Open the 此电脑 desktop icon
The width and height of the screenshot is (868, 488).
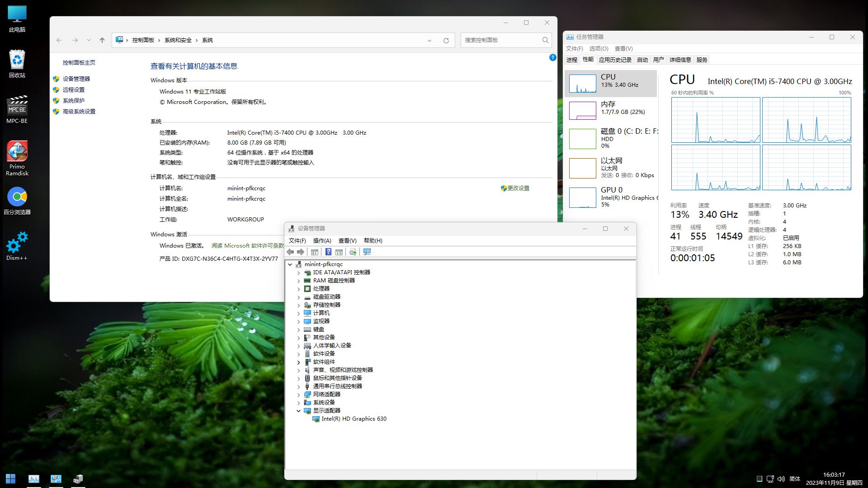pos(17,19)
